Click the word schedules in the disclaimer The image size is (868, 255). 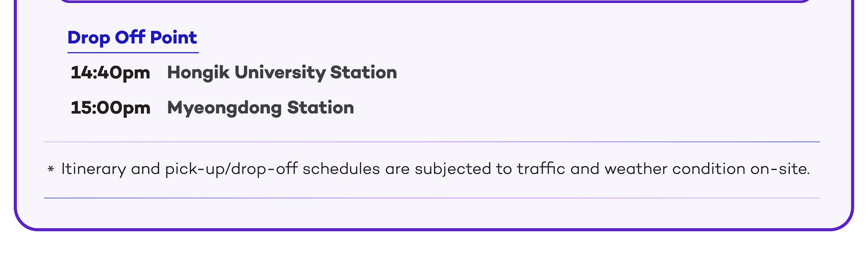tap(341, 168)
